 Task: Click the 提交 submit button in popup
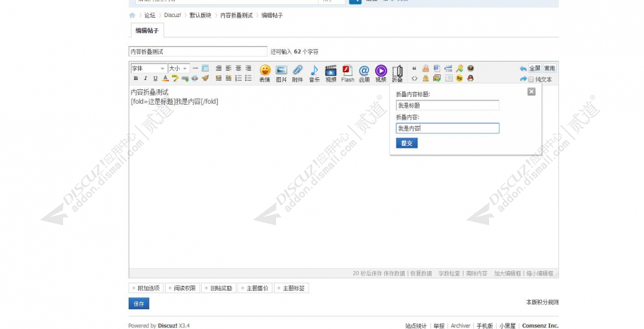tap(407, 143)
